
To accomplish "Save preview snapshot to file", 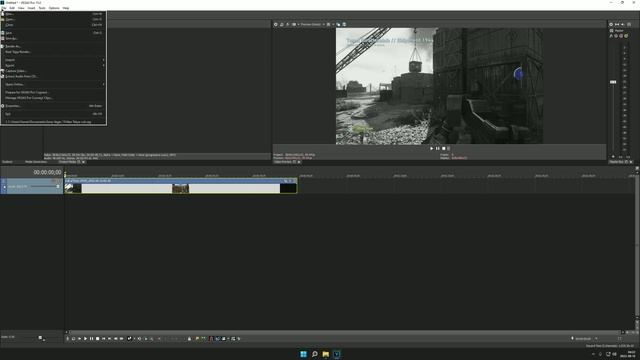I will tap(344, 24).
